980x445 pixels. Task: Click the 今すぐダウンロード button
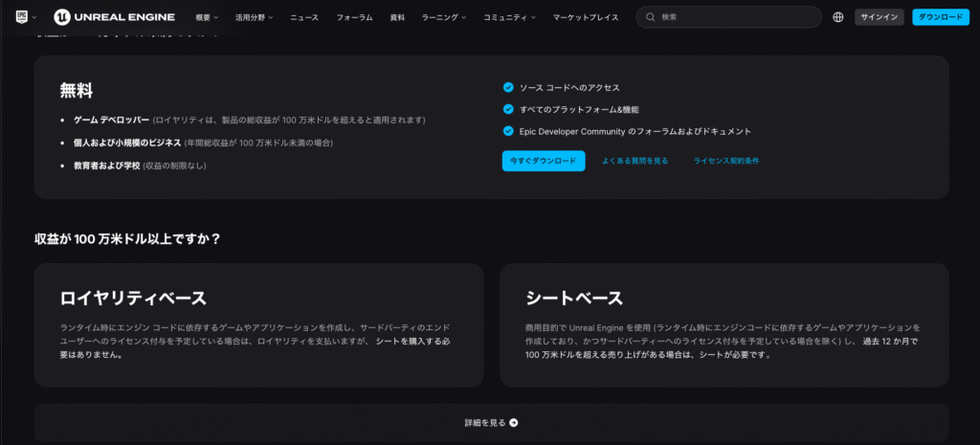[x=544, y=161]
